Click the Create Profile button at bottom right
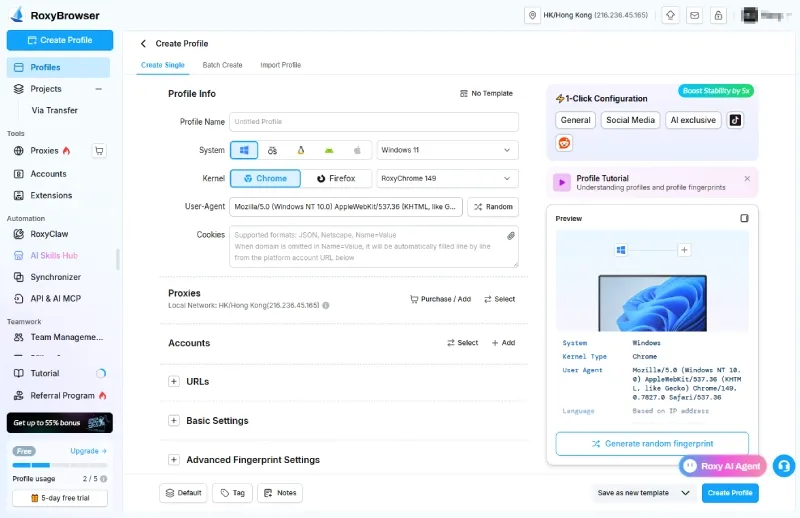 (x=730, y=493)
